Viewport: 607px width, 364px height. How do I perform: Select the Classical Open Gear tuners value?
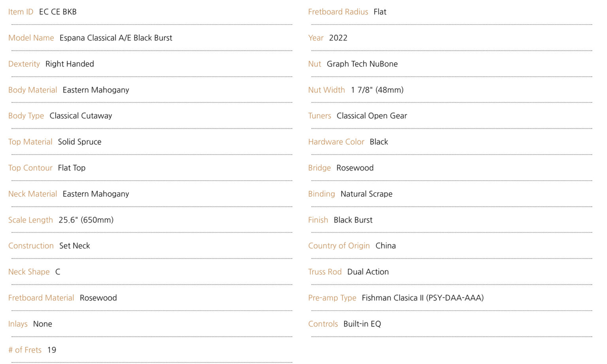tap(372, 116)
